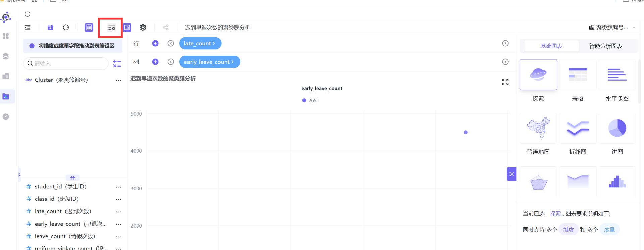Open the apps grid icon in the sidebar
This screenshot has height=250, width=644.
pyautogui.click(x=6, y=36)
